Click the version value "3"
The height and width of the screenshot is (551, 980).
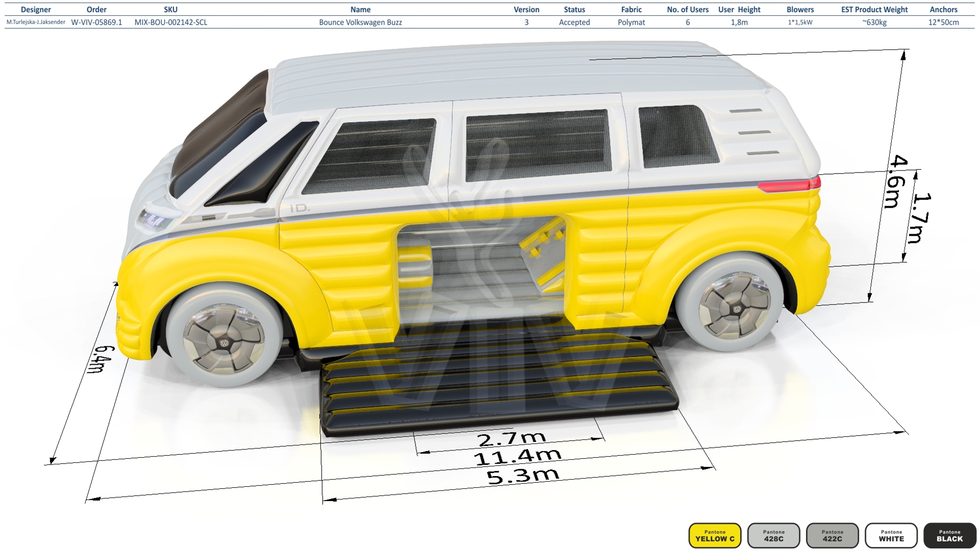[526, 22]
